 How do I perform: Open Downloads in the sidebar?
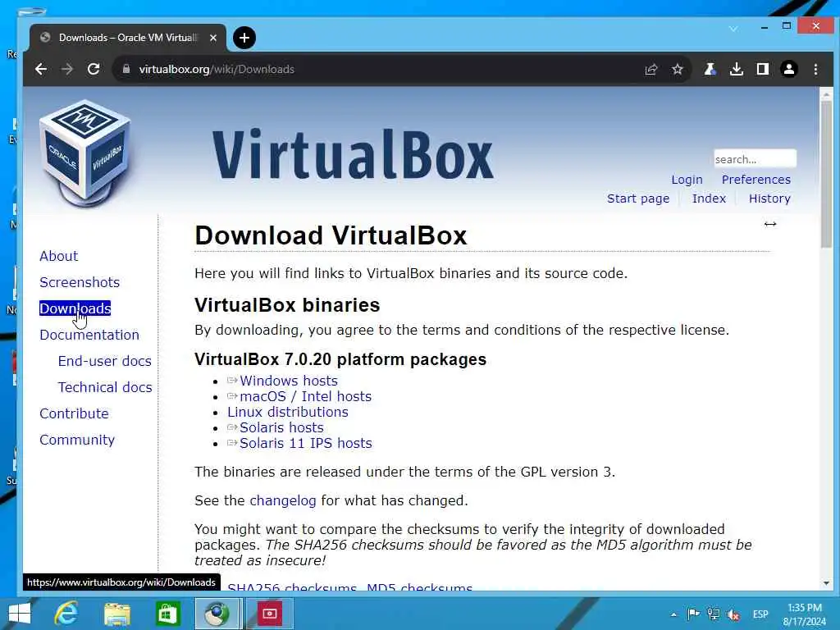pos(75,308)
